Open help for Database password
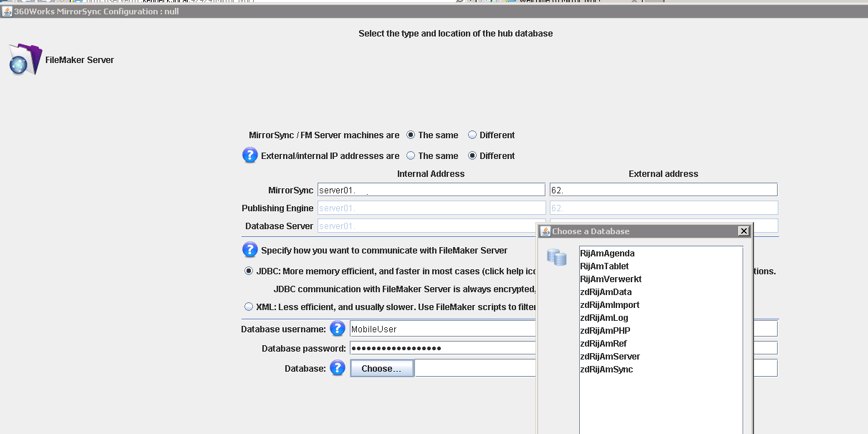The height and width of the screenshot is (434, 868). [x=337, y=348]
